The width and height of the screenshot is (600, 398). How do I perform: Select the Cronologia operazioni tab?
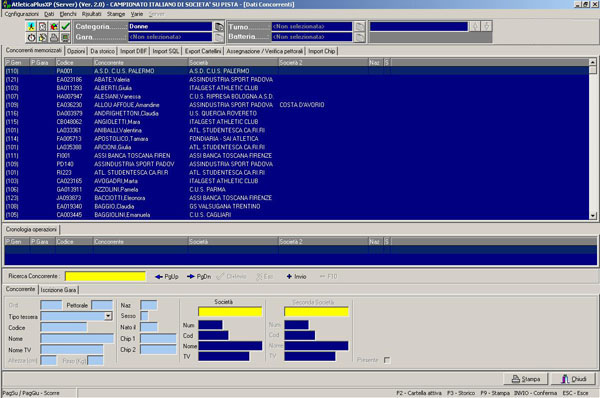[31, 229]
